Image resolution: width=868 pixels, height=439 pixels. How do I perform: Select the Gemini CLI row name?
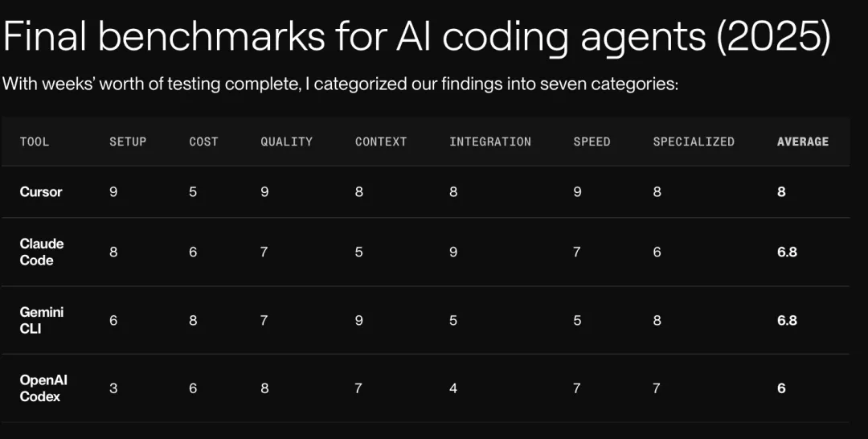[42, 320]
